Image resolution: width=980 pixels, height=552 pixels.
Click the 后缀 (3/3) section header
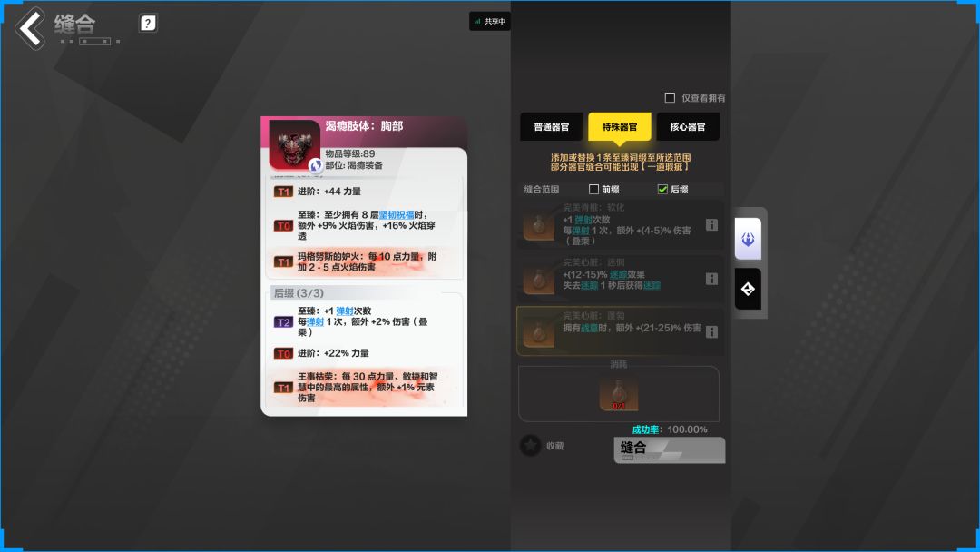pos(299,292)
